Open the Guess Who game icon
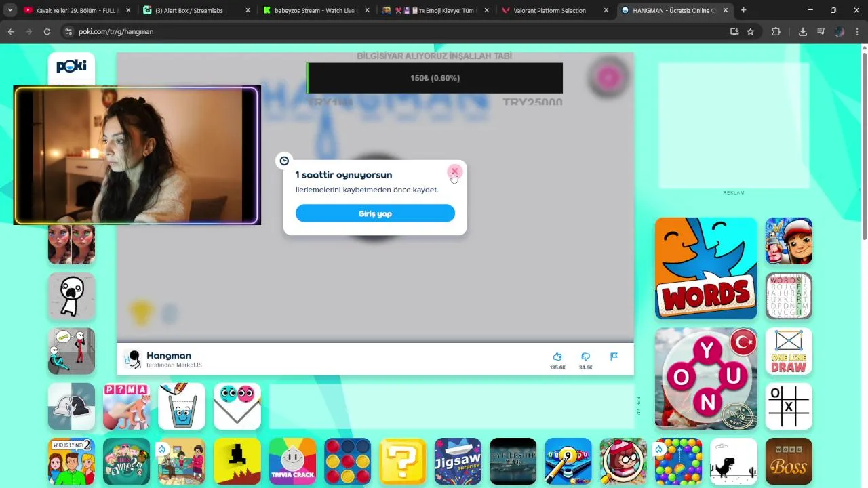Image resolution: width=868 pixels, height=488 pixels. click(x=127, y=461)
